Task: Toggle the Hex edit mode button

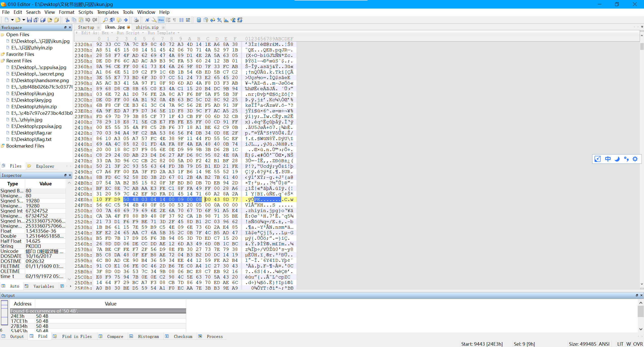Action: pos(161,20)
